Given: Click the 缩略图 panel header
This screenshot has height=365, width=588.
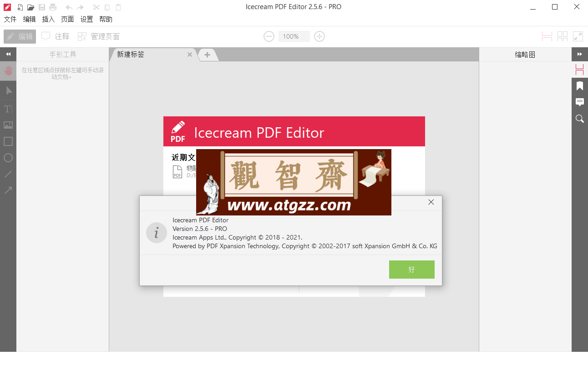Looking at the screenshot, I should click(x=525, y=55).
